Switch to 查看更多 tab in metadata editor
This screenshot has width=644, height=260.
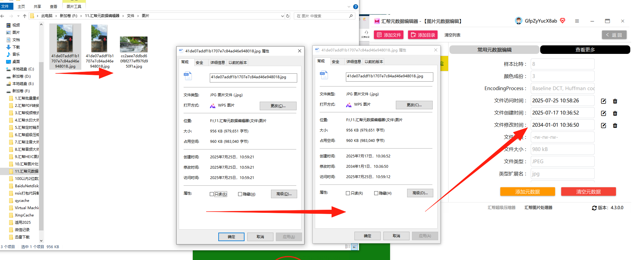pos(585,50)
